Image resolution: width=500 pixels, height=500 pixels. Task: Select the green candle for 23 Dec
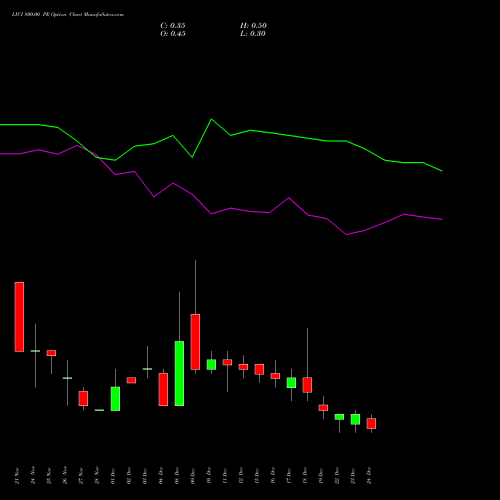(x=355, y=419)
